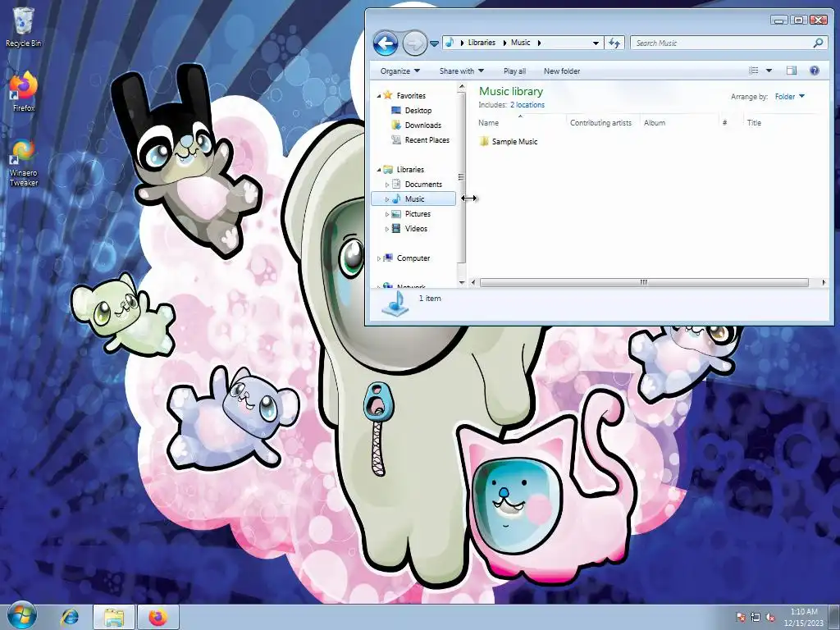Viewport: 840px width, 630px height.
Task: Open Recent Places under Favorites
Action: tap(427, 139)
